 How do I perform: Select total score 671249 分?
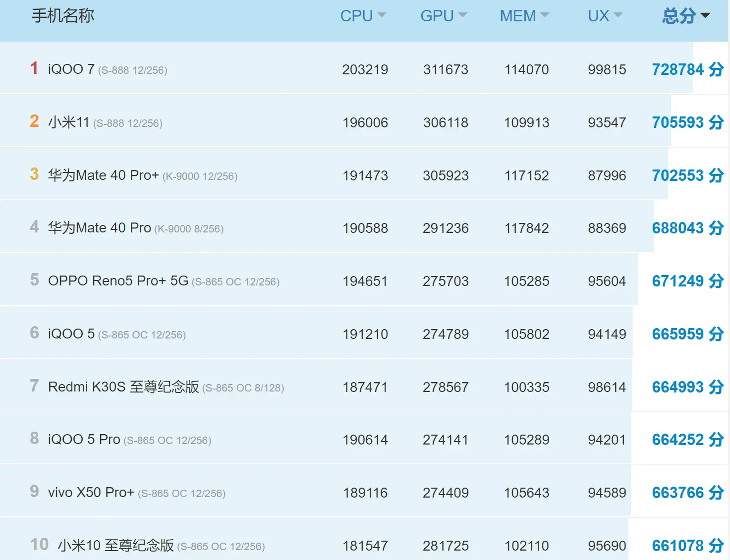pos(688,281)
